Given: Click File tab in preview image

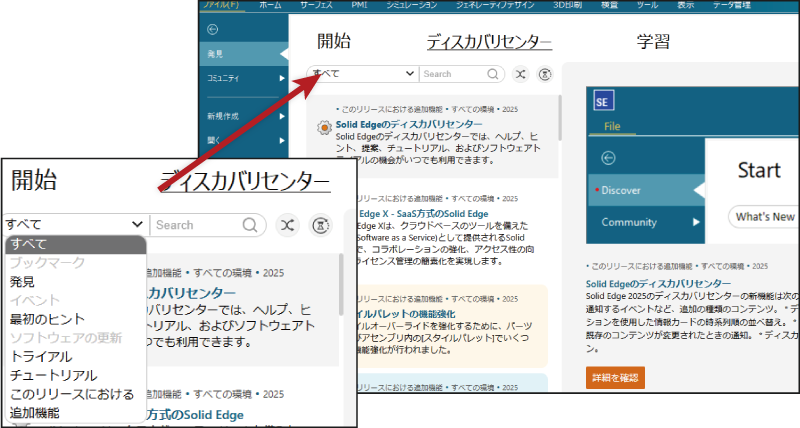Looking at the screenshot, I should 612,126.
